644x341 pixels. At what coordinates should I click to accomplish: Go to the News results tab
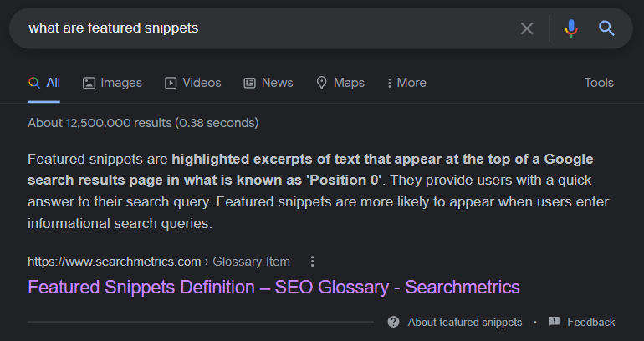268,83
